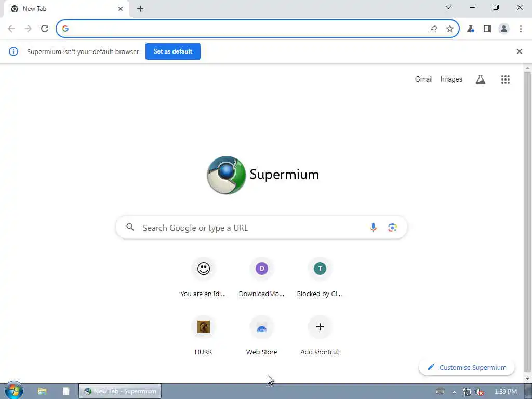Image resolution: width=532 pixels, height=399 pixels.
Task: Open the HURR shortcut
Action: coord(204,336)
